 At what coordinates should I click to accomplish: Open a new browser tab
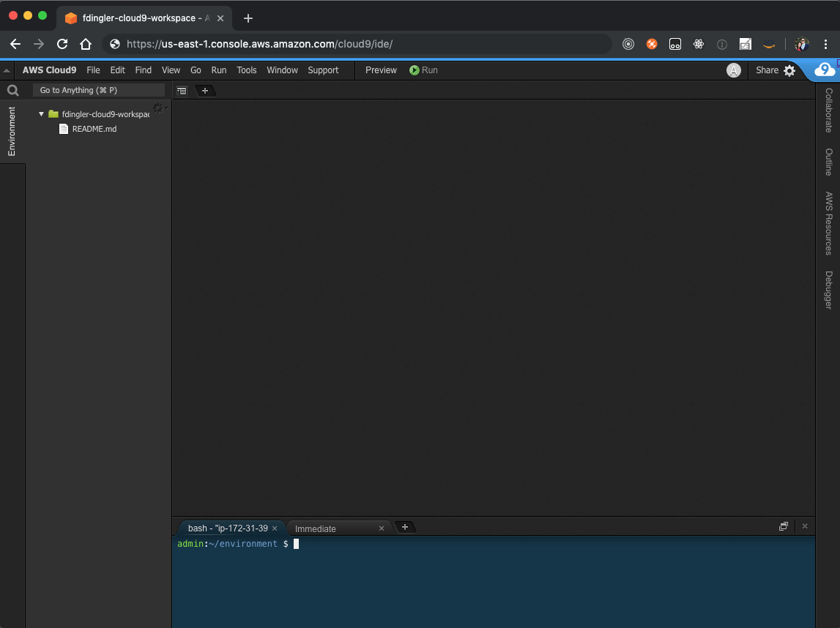coord(248,18)
